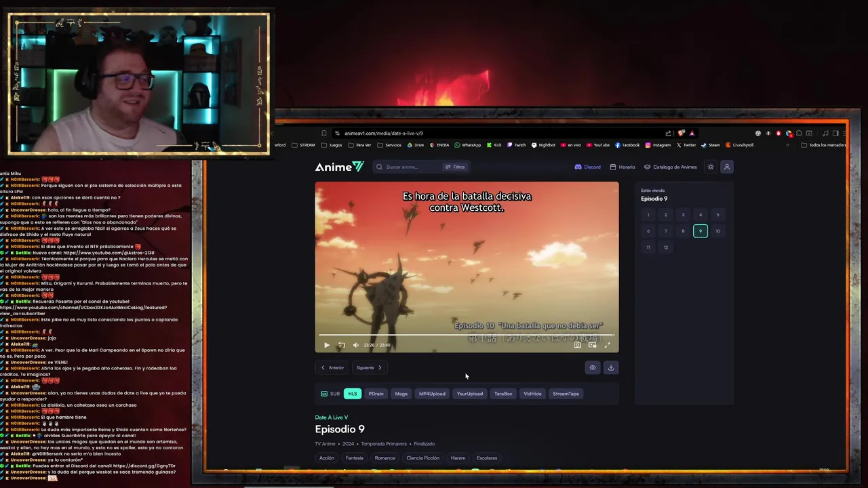The image size is (868, 488).
Task: Select the HLS server
Action: click(x=353, y=394)
